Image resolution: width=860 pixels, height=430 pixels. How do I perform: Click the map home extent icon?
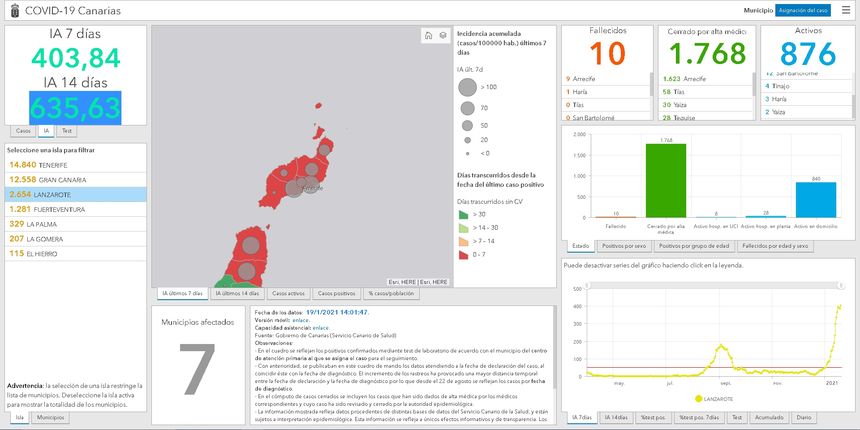click(x=429, y=35)
